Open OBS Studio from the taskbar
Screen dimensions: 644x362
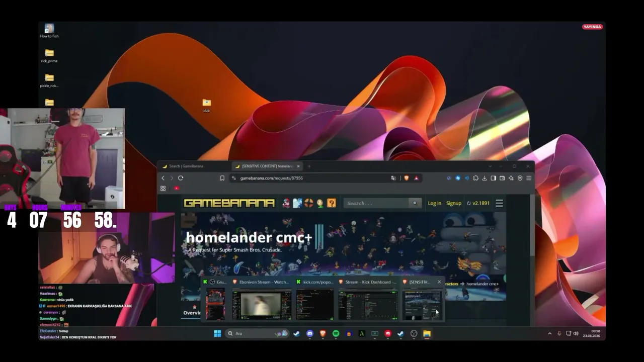point(414,333)
